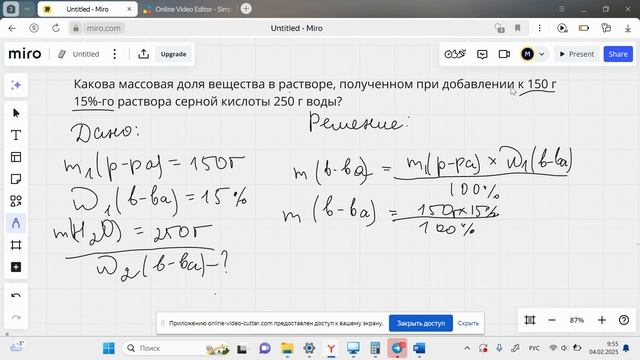The image size is (640, 360).
Task: Close the Untitled - Miro tab
Action: (x=129, y=9)
